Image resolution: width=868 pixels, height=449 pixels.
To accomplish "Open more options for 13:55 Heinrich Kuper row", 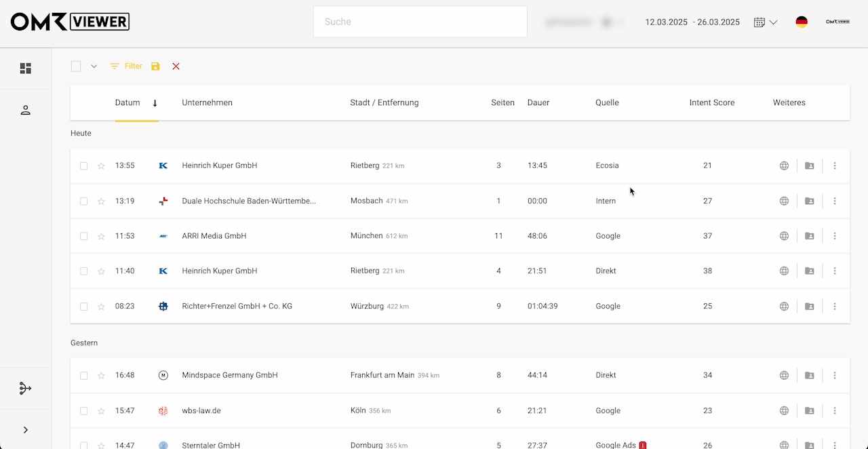I will pyautogui.click(x=835, y=166).
